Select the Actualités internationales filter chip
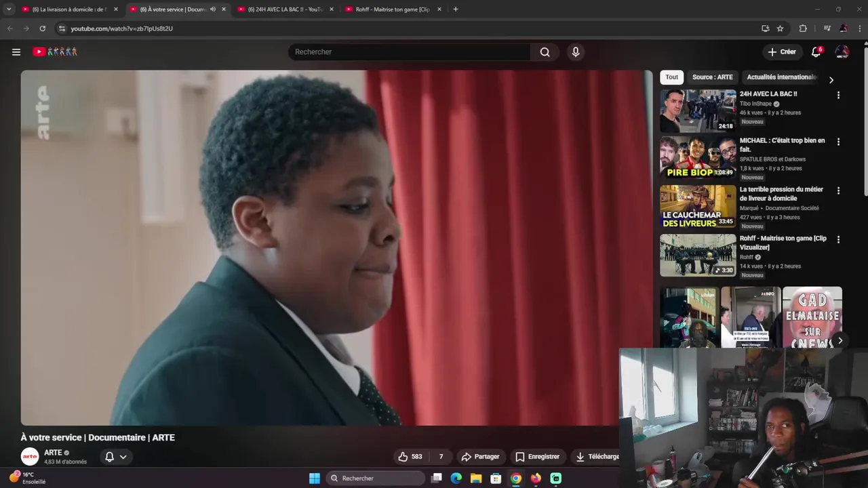868x488 pixels. [781, 77]
